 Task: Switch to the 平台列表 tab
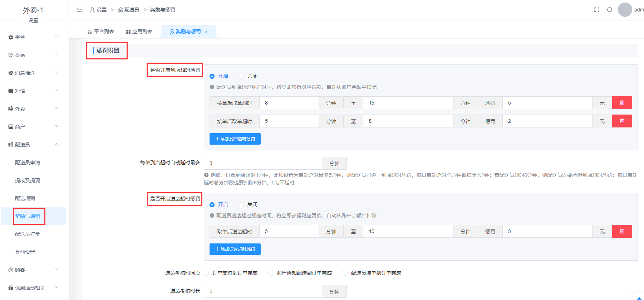pos(101,32)
